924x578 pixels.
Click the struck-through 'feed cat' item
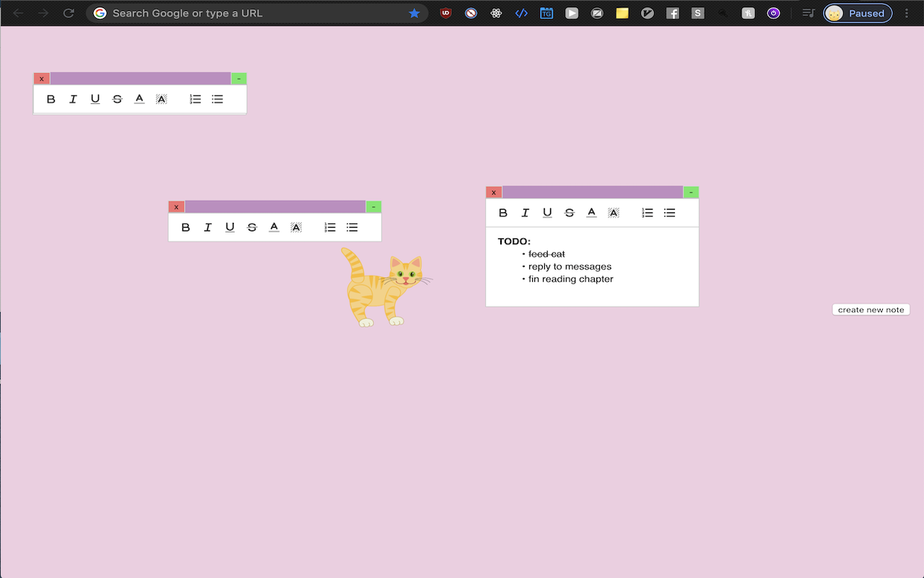[546, 254]
